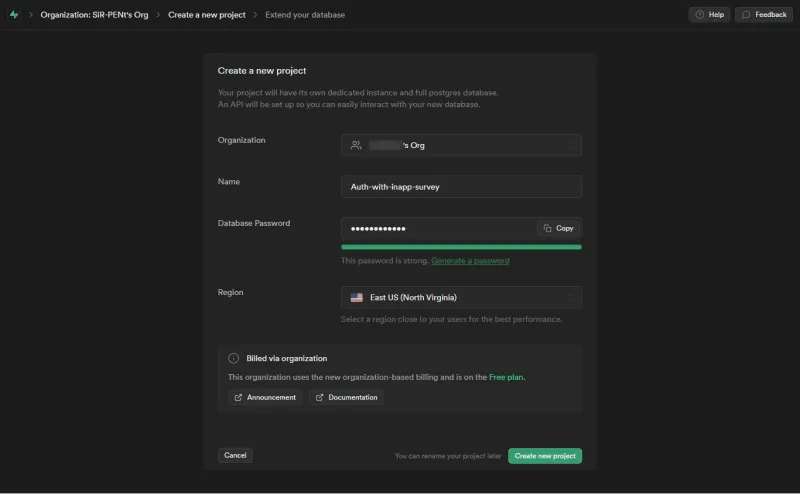Open the Free plan link
The height and width of the screenshot is (494, 800).
(506, 377)
